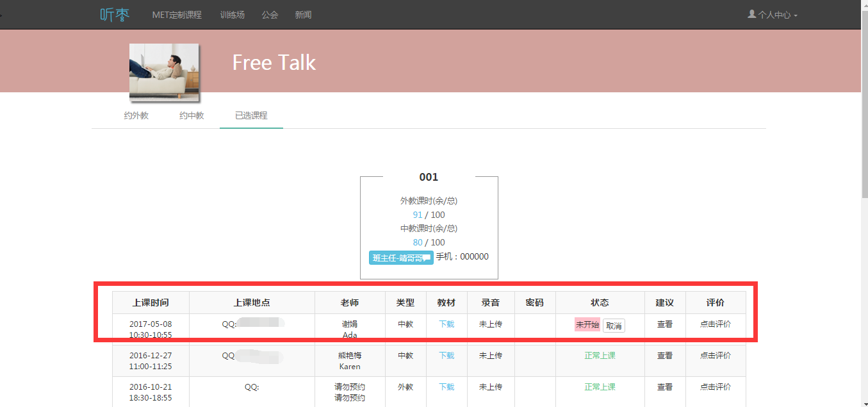This screenshot has height=407, width=868.
Task: Click 点击评价 for the 2016-10-21 class
Action: click(x=715, y=387)
